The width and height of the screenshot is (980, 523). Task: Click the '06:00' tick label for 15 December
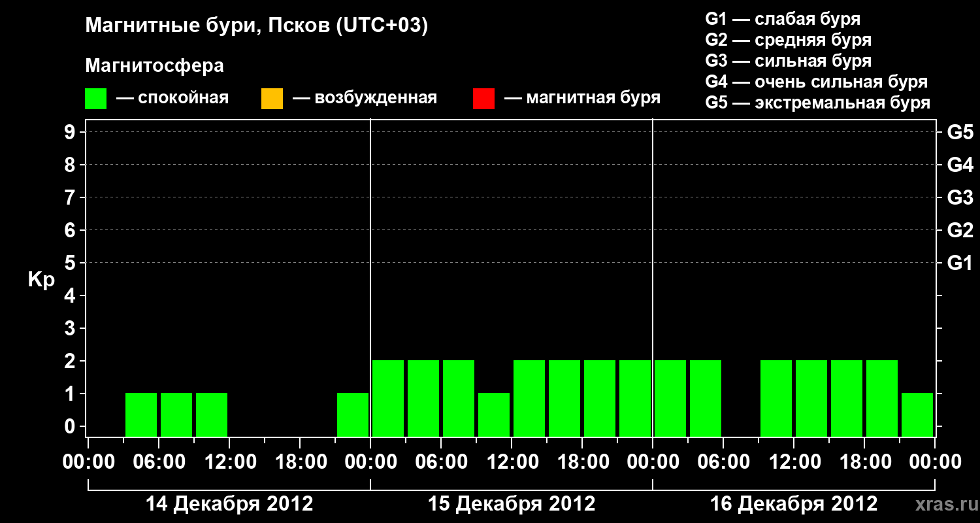441,462
